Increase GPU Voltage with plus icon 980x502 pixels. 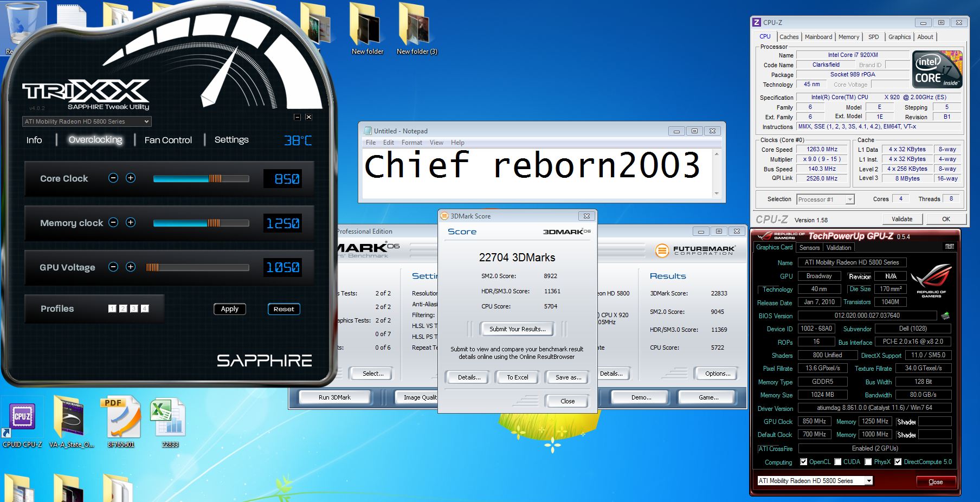[131, 267]
